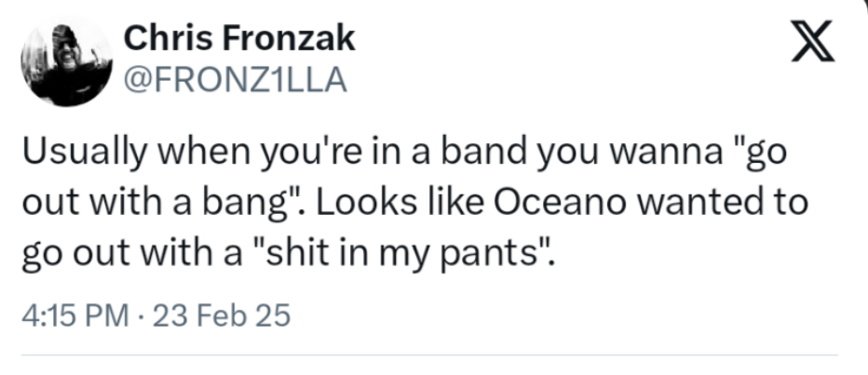The height and width of the screenshot is (375, 868).
Task: Open Chris Fronzak's profile avatar
Action: pyautogui.click(x=67, y=61)
